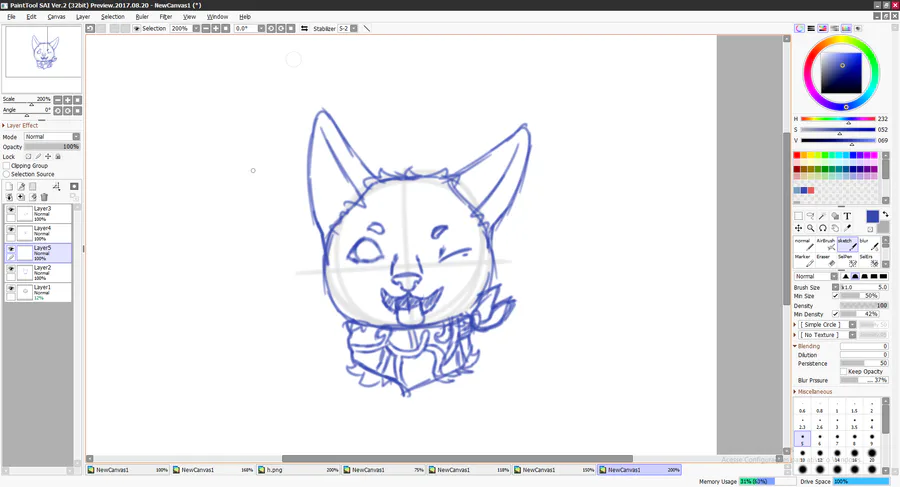Choose the blur brush
Screen dimensions: 900x487
pyautogui.click(x=869, y=244)
